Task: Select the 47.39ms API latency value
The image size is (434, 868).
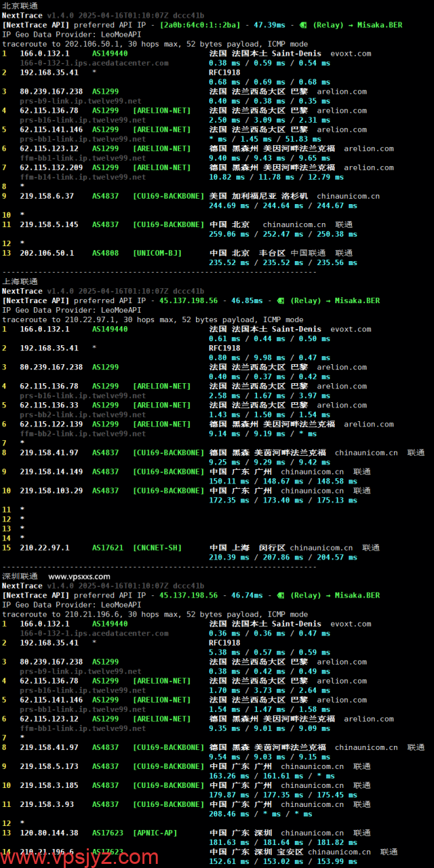Action: tap(270, 25)
